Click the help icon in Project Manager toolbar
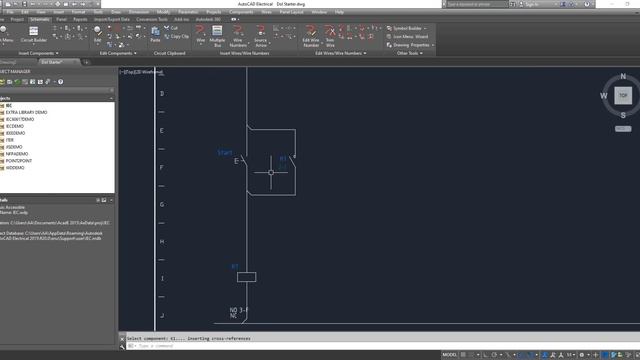The width and height of the screenshot is (640, 360). click(60, 82)
